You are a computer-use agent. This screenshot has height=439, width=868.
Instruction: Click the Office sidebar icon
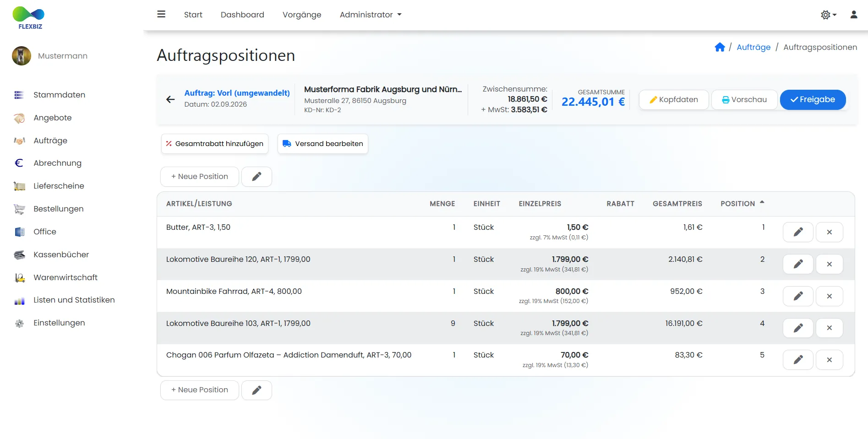(x=19, y=232)
